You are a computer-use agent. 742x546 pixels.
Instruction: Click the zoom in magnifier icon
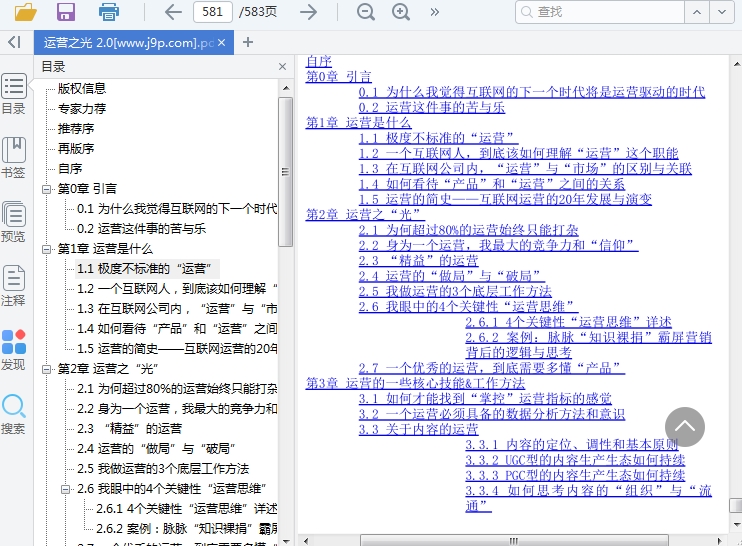pos(401,12)
